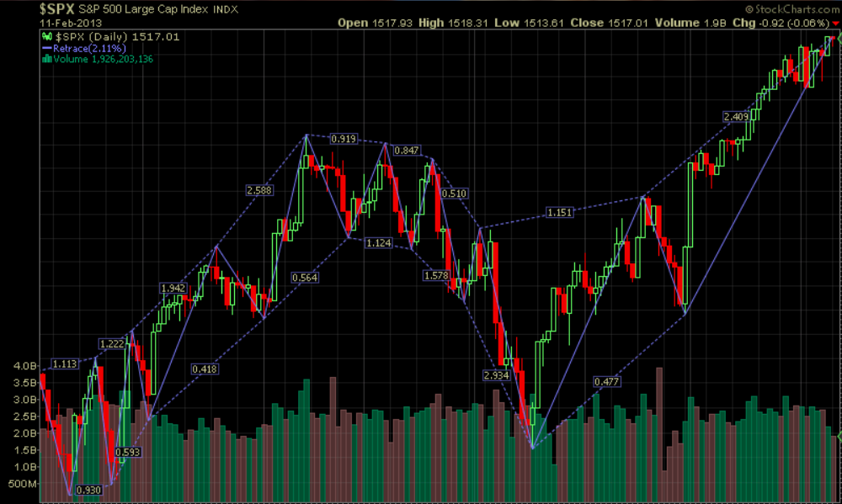
Task: Click the 0.593 retrace label
Action: 128,452
